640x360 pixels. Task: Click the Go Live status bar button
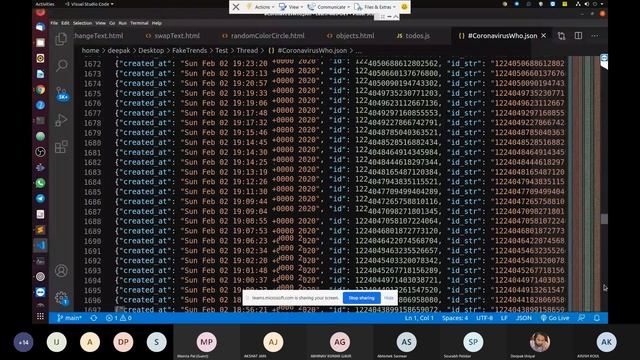tap(555, 318)
